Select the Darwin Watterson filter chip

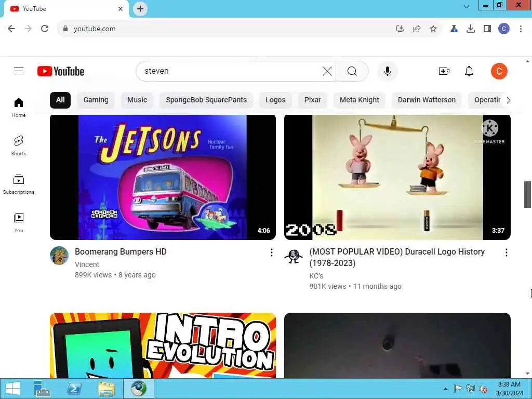click(x=427, y=100)
